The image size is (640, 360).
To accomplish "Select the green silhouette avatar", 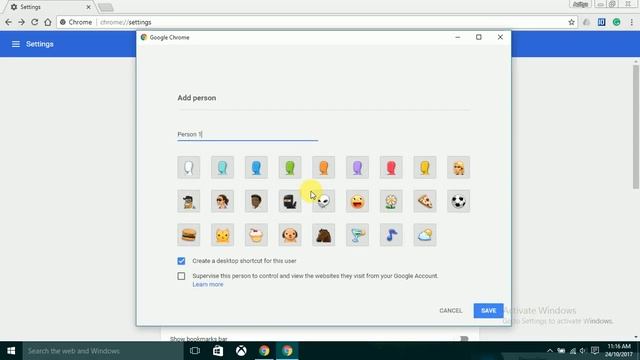I will point(290,167).
